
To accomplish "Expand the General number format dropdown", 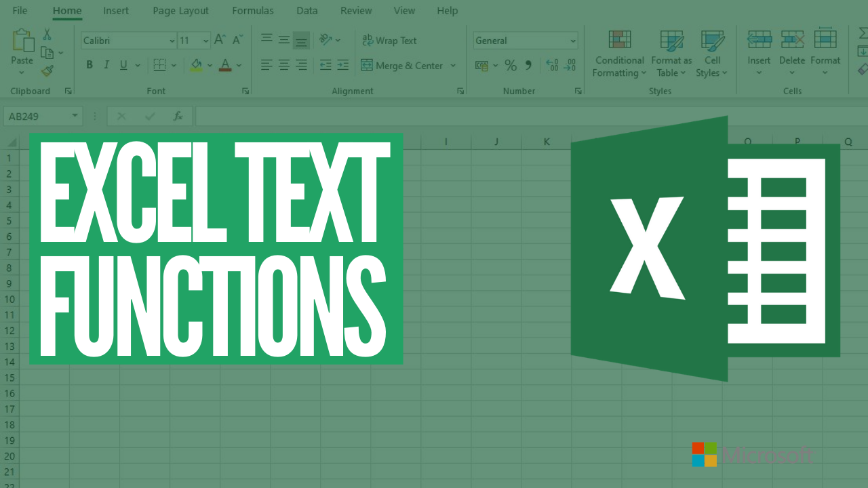I will (x=572, y=41).
